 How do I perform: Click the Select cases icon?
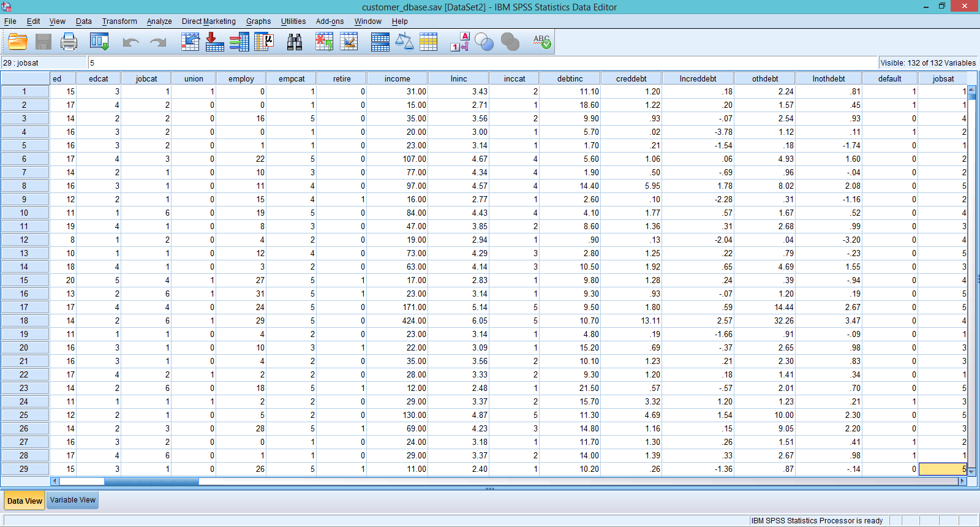429,42
